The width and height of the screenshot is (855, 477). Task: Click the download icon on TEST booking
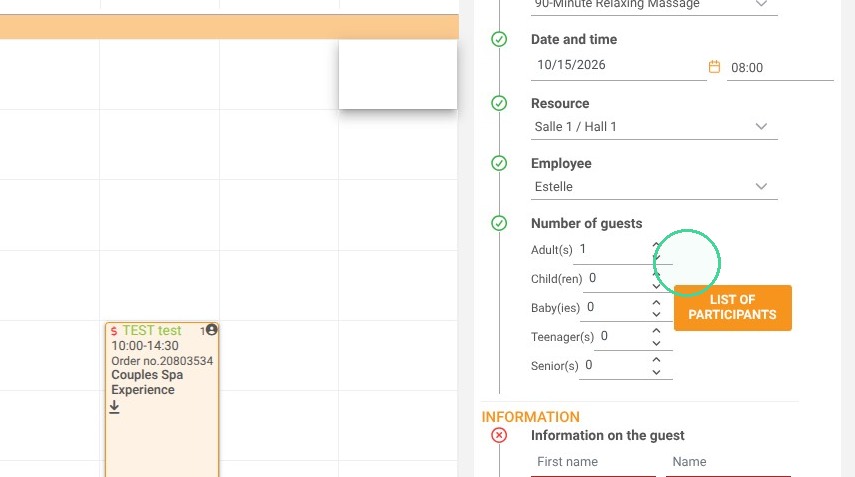114,407
